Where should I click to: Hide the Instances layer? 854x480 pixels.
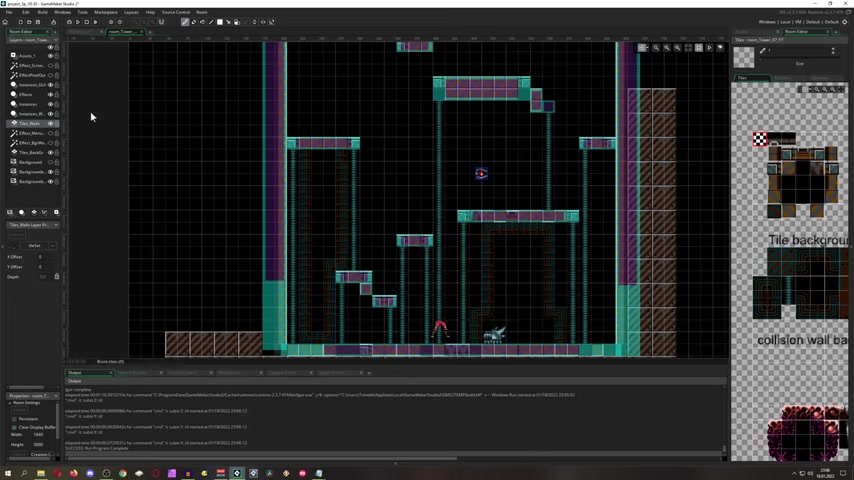tap(50, 104)
